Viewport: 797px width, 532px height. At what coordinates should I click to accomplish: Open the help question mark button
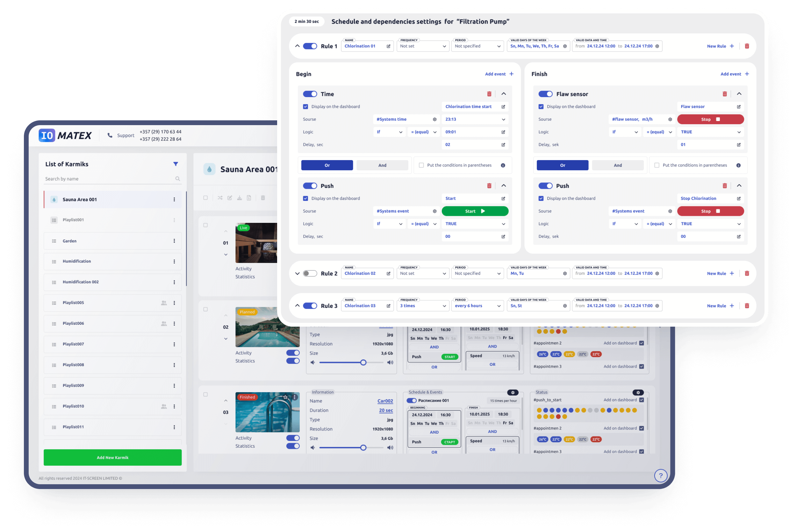(x=661, y=476)
